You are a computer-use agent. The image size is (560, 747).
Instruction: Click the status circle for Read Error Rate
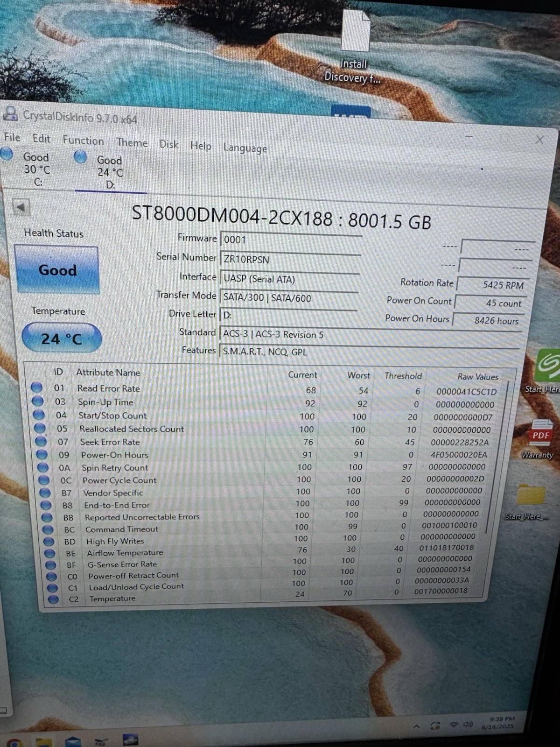coord(36,388)
